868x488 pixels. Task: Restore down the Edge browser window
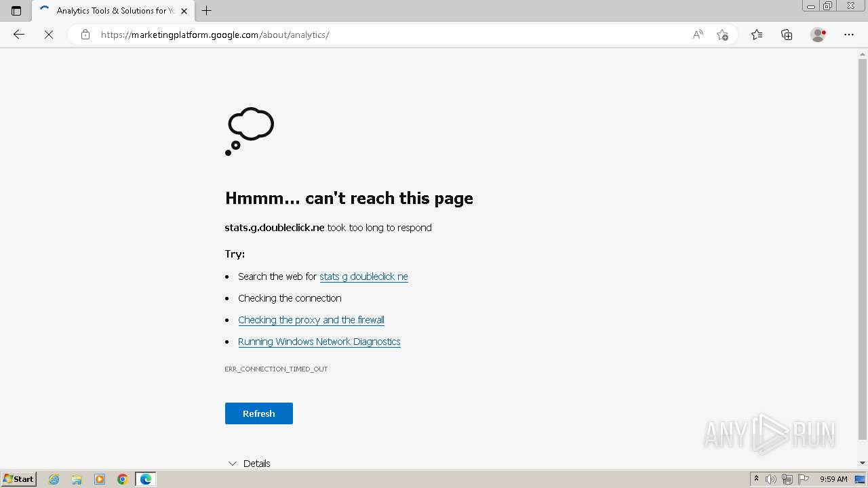point(828,6)
